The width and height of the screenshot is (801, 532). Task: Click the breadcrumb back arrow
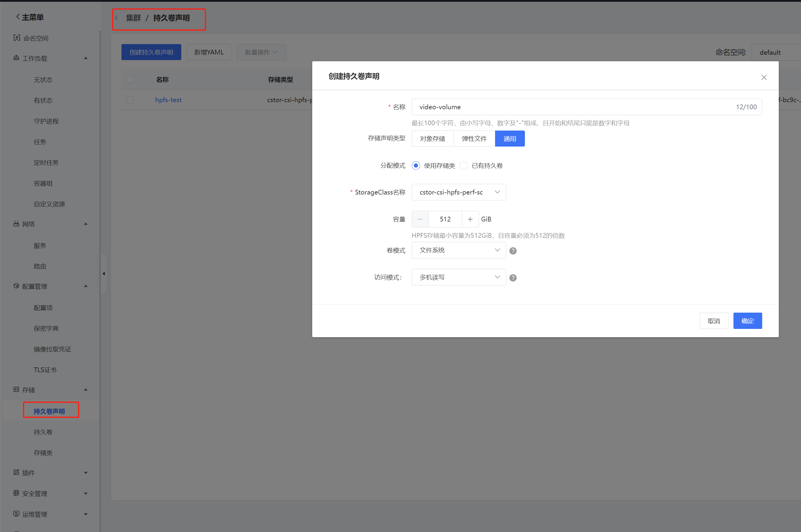coord(116,18)
